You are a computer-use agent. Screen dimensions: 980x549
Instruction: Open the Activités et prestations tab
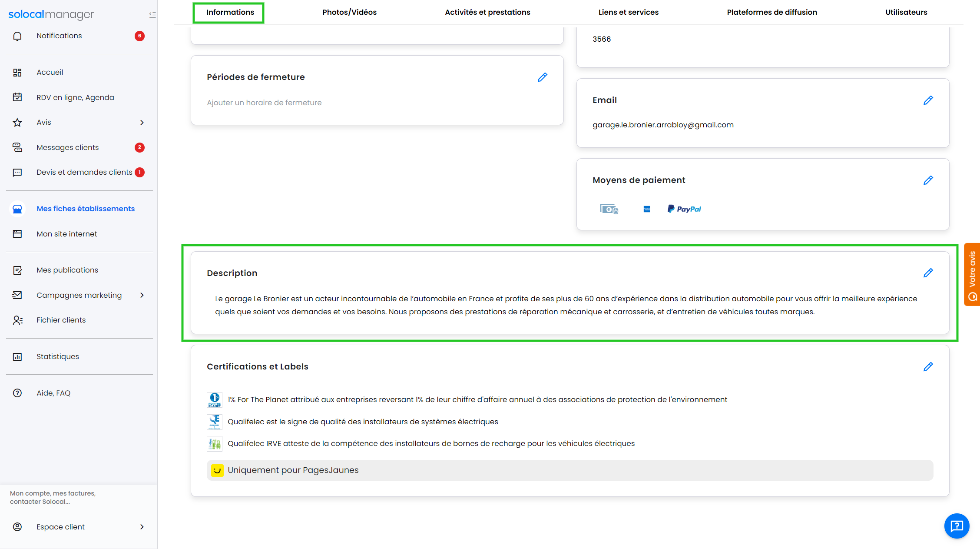coord(487,12)
